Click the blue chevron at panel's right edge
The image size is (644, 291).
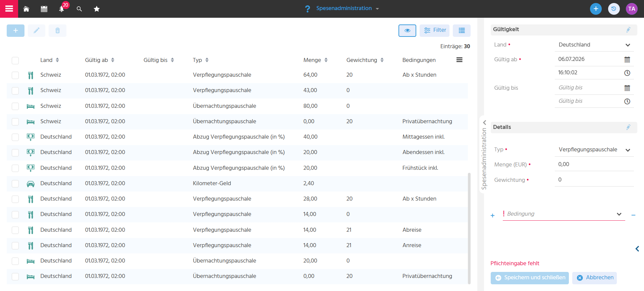[x=637, y=248]
